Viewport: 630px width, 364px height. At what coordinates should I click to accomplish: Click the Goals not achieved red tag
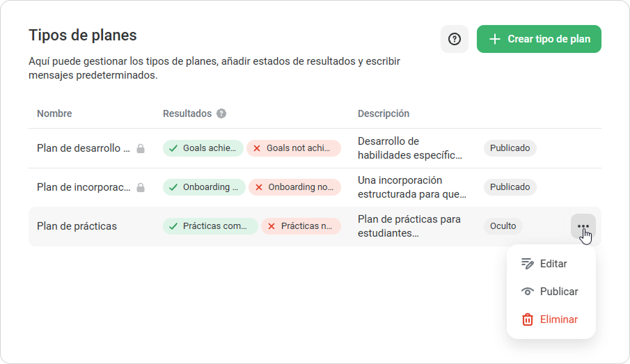coord(294,148)
